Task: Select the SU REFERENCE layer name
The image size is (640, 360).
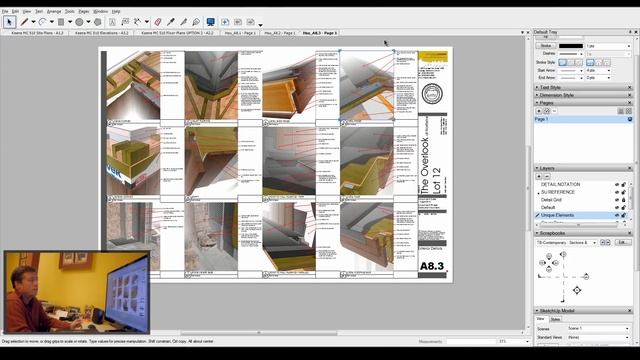Action: pyautogui.click(x=558, y=192)
